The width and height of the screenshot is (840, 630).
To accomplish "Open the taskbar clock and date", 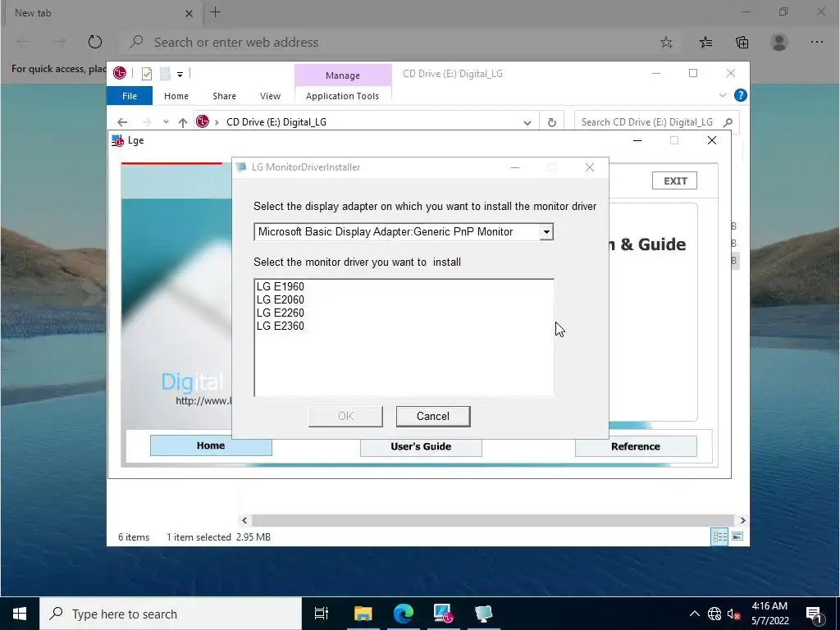I will (x=769, y=614).
